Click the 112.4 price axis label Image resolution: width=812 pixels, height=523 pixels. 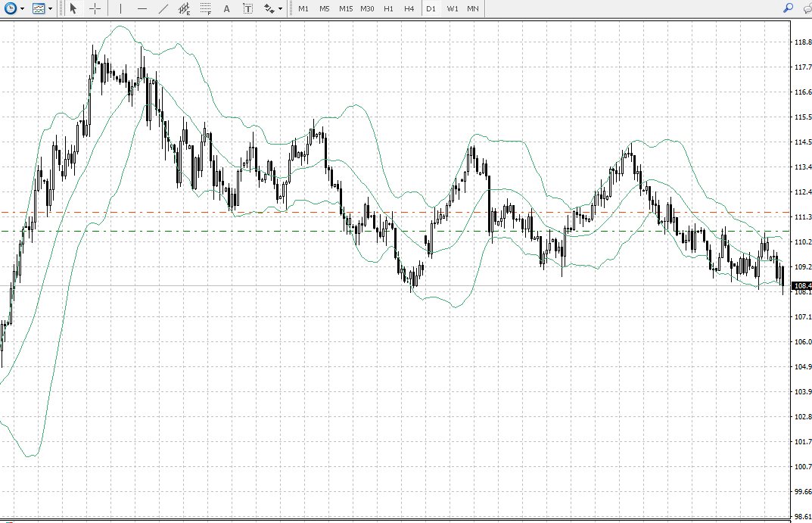pyautogui.click(x=803, y=191)
